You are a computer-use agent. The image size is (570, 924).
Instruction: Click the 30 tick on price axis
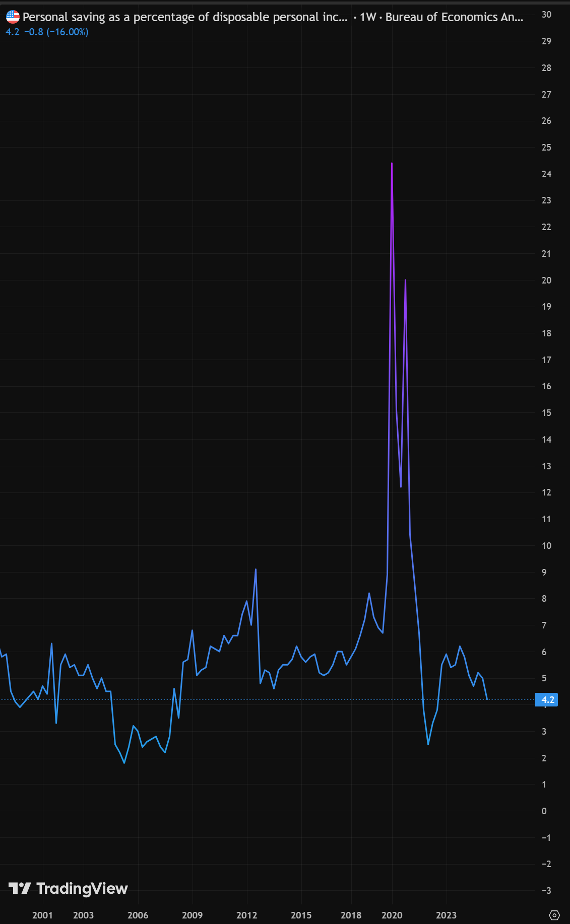pyautogui.click(x=546, y=15)
